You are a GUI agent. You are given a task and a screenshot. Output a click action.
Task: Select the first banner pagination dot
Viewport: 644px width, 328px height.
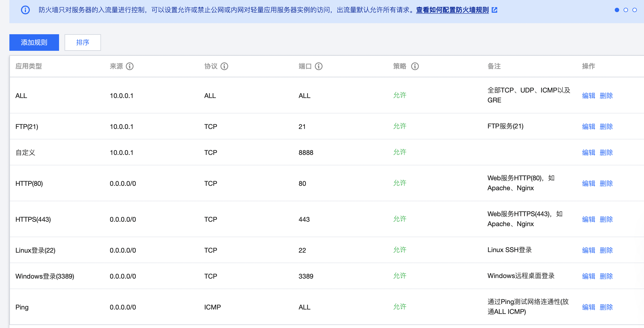(617, 10)
